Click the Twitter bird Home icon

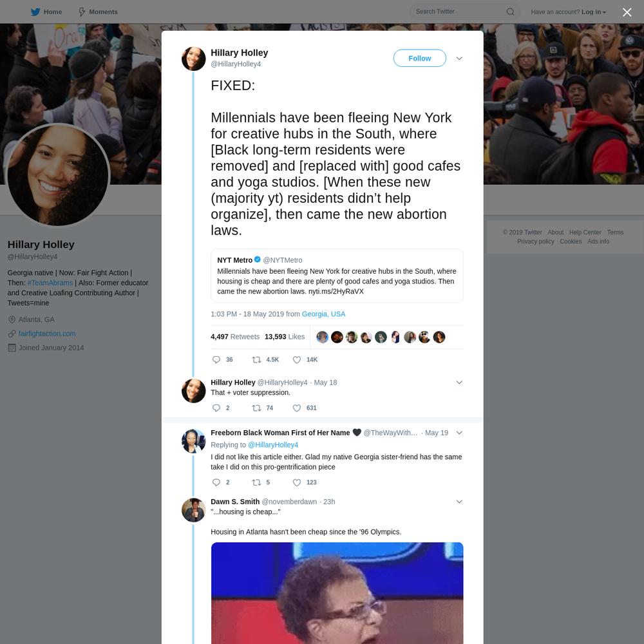(35, 12)
